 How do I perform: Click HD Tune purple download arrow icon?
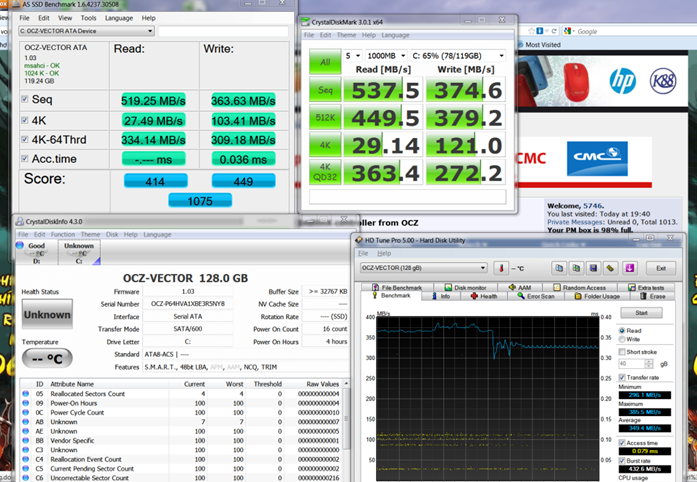tap(629, 268)
